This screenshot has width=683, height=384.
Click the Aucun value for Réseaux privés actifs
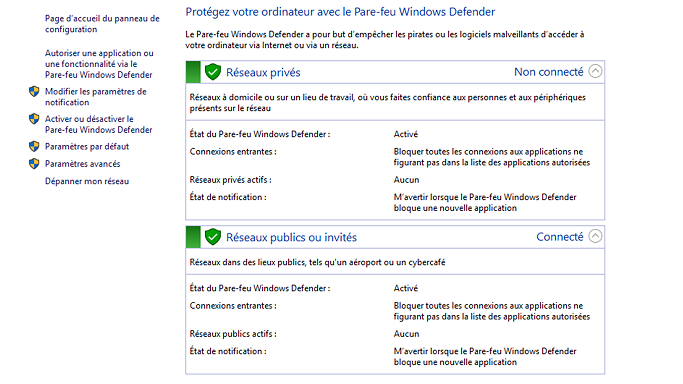pyautogui.click(x=406, y=180)
